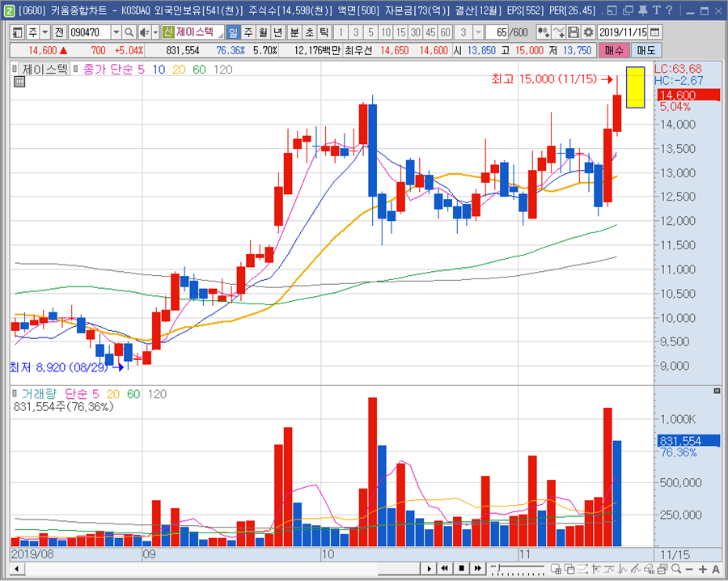Click the title bar icon before popup window
This screenshot has width=728, height=581.
click(x=612, y=10)
